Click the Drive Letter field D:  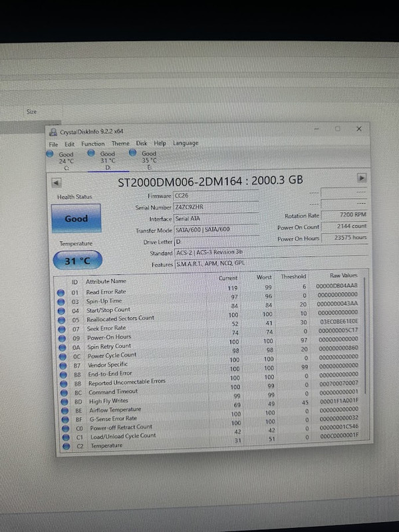pos(216,241)
